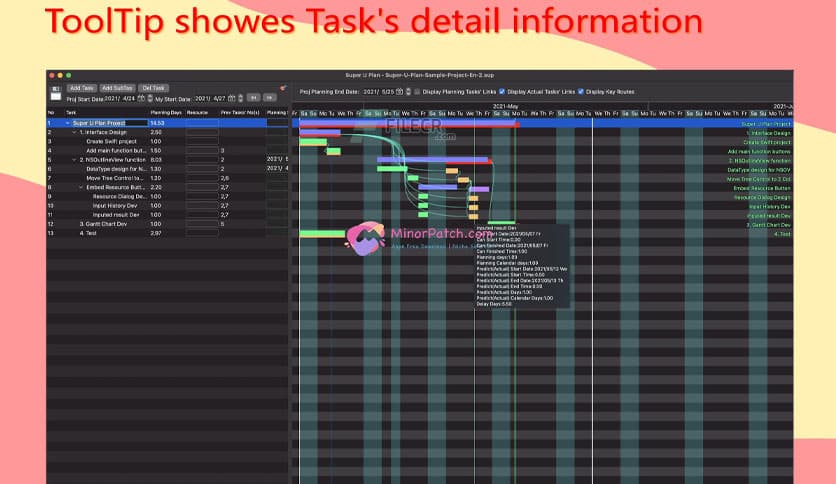The height and width of the screenshot is (484, 836).
Task: Click the red pin icon above table
Action: click(x=283, y=88)
